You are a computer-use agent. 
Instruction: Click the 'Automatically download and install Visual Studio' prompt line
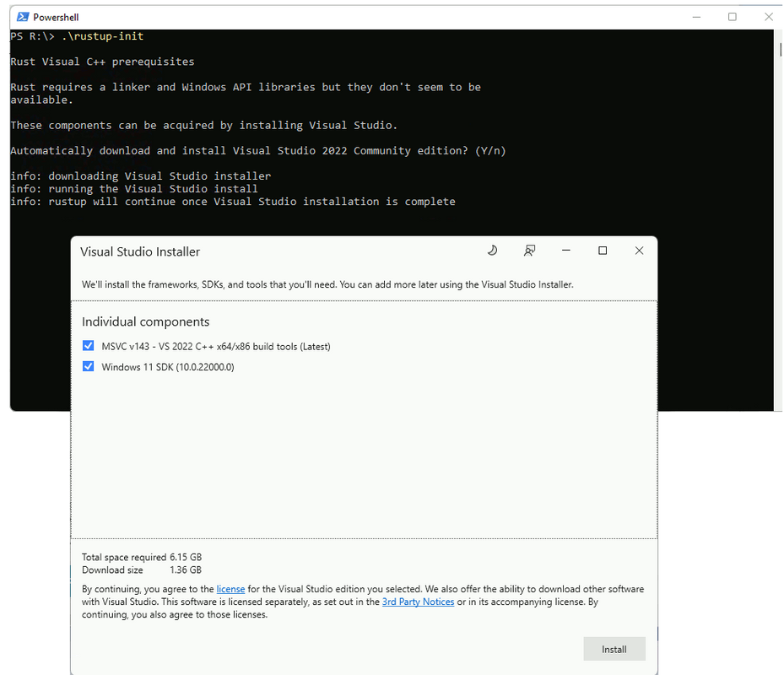(x=258, y=150)
